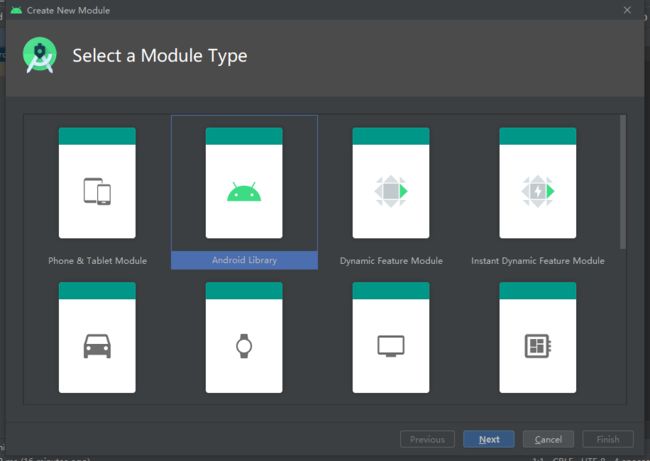Close the Create New Module dialog

pos(627,10)
